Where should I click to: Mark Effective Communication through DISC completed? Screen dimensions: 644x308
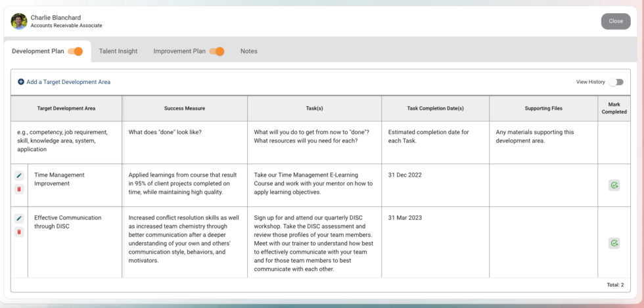(x=614, y=243)
